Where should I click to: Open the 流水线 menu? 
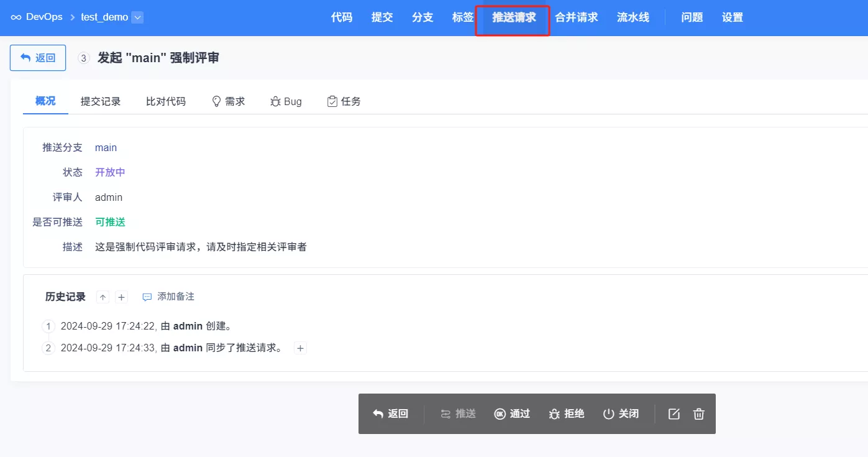coord(633,17)
